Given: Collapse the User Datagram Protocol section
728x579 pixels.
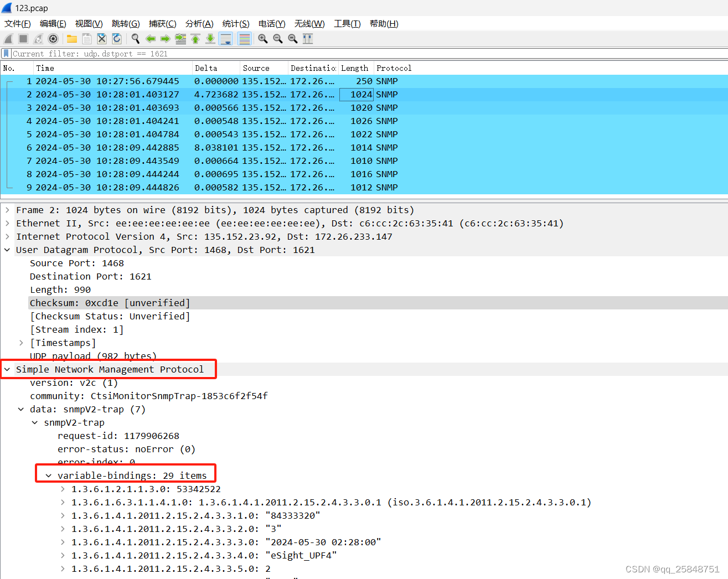Looking at the screenshot, I should [x=7, y=250].
